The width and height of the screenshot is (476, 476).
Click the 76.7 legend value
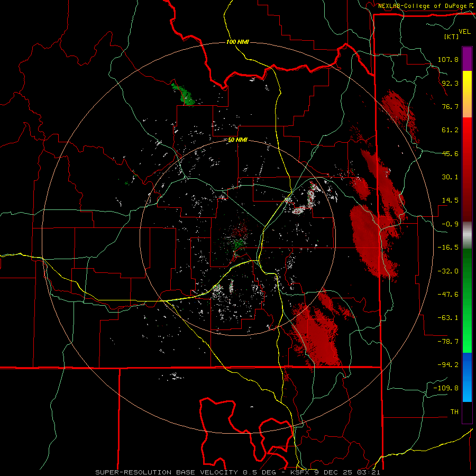[x=450, y=106]
